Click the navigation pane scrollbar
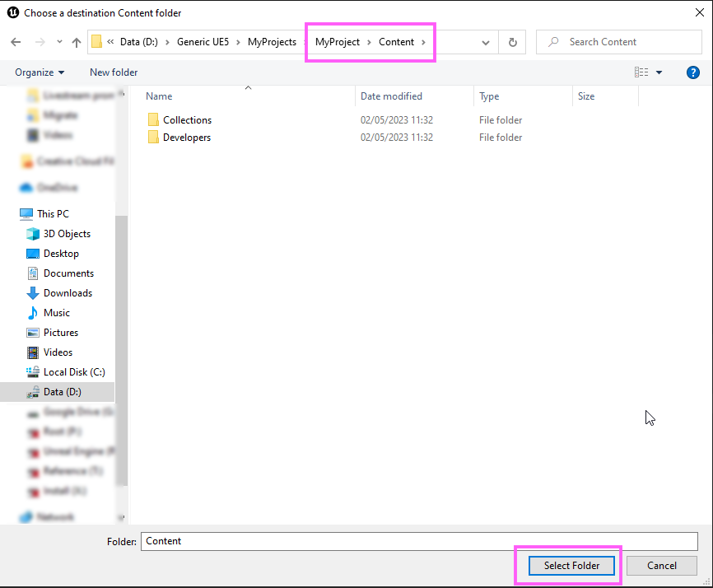713x588 pixels. click(x=121, y=350)
